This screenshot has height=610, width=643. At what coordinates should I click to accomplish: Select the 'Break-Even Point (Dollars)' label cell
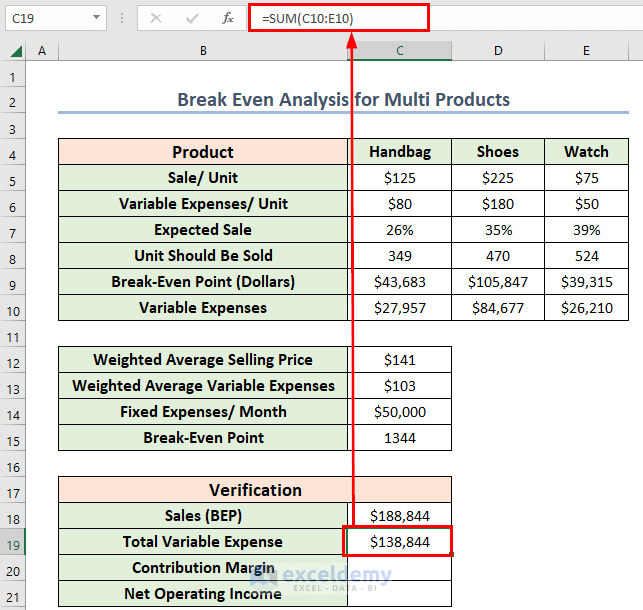coord(203,282)
